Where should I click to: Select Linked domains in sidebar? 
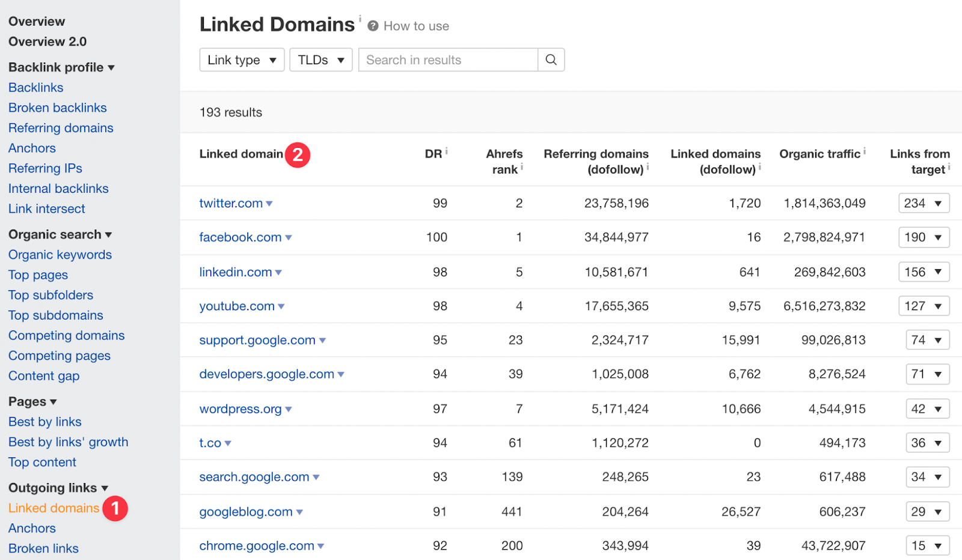(x=54, y=508)
